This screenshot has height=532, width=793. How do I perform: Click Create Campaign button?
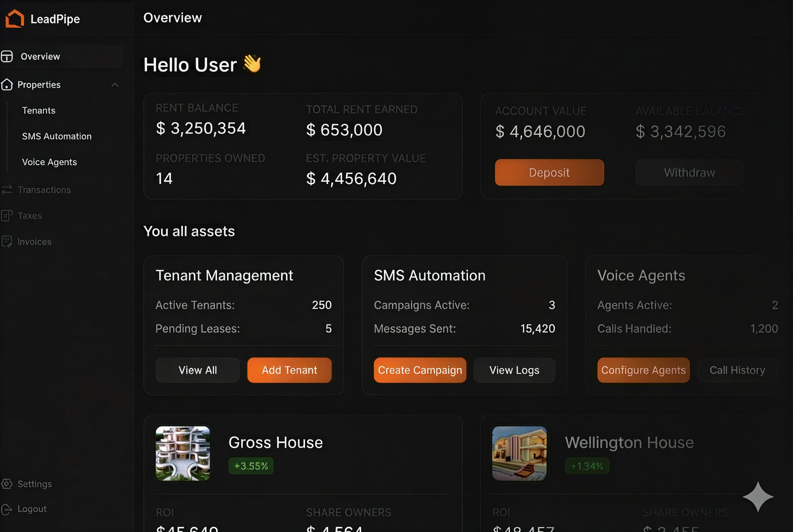pyautogui.click(x=420, y=370)
